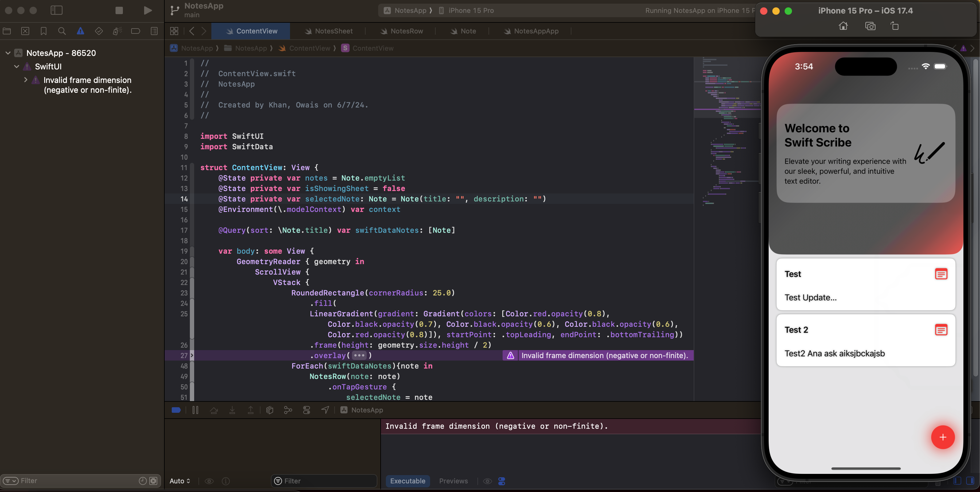Image resolution: width=980 pixels, height=492 pixels.
Task: Open the Project navigator folder icon
Action: point(7,31)
